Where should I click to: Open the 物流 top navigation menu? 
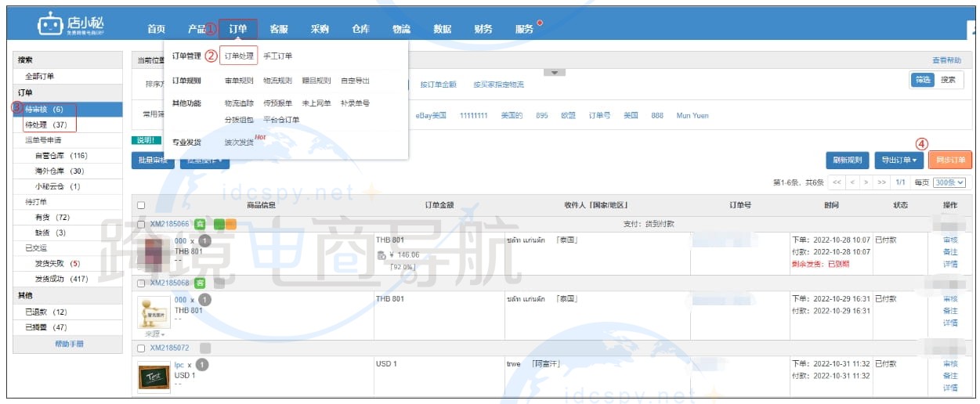pos(401,29)
